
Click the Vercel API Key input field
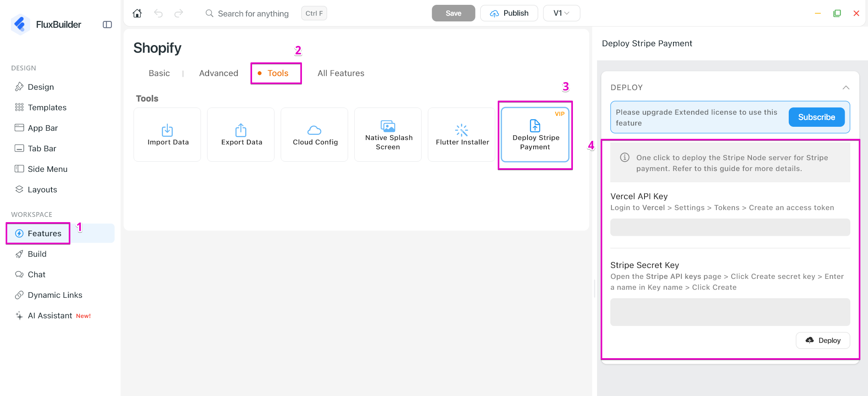pos(730,227)
